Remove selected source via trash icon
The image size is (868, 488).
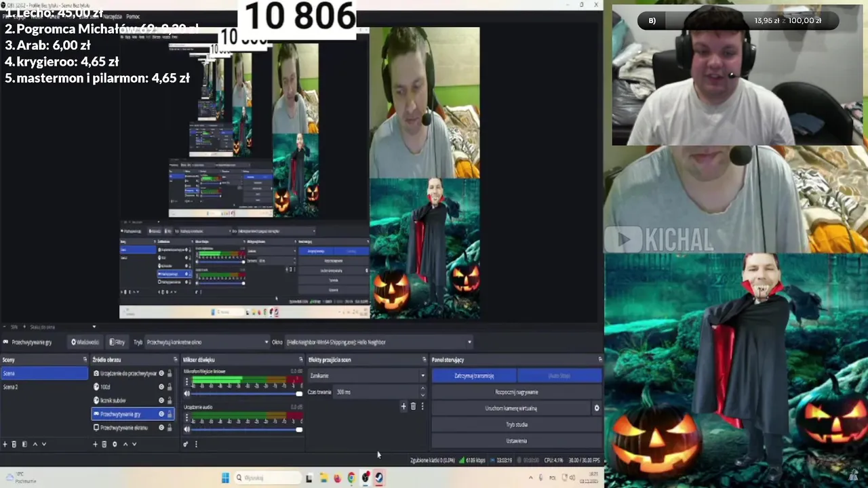click(x=104, y=444)
